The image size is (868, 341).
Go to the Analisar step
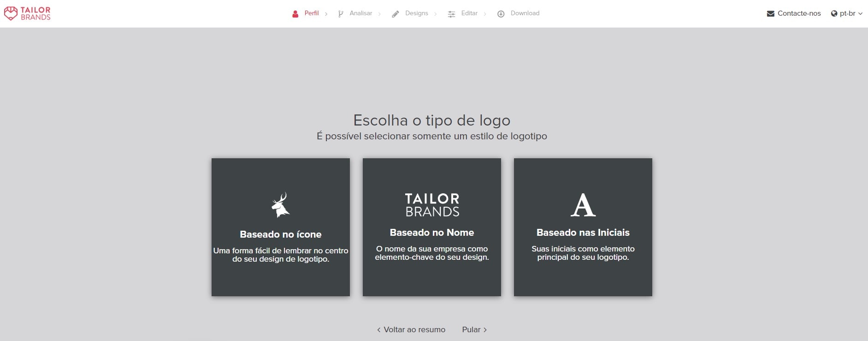360,13
